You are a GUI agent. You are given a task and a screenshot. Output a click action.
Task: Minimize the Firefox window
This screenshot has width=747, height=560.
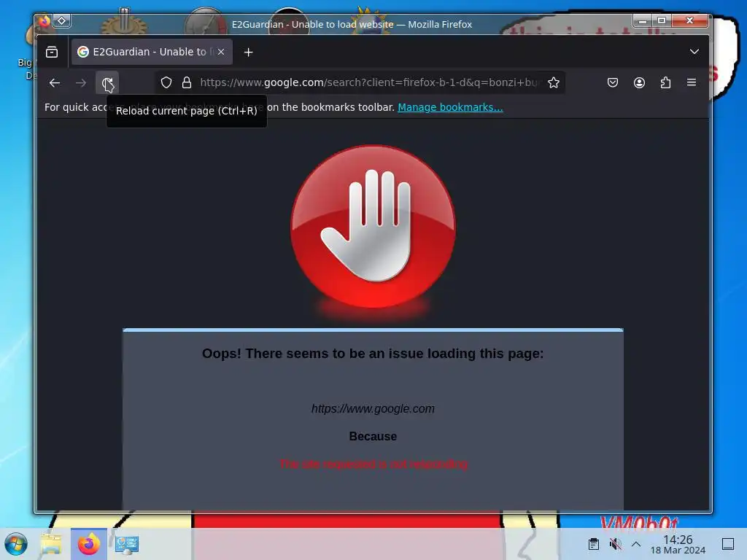pyautogui.click(x=643, y=21)
